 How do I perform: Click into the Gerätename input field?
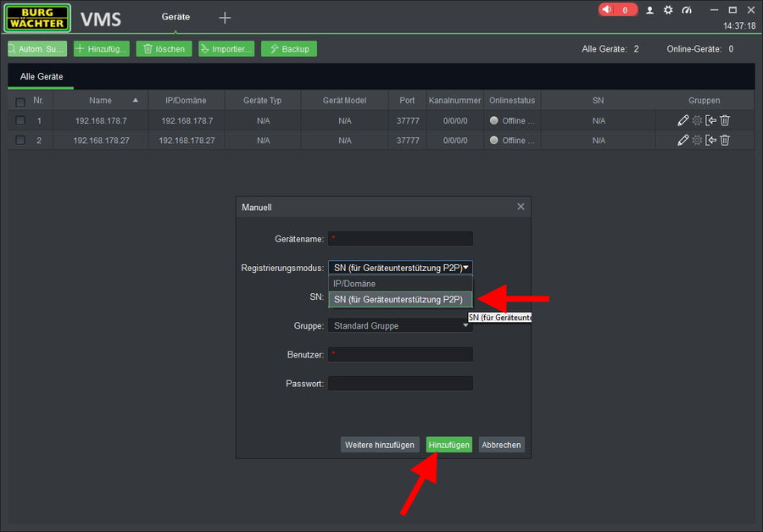coord(400,239)
